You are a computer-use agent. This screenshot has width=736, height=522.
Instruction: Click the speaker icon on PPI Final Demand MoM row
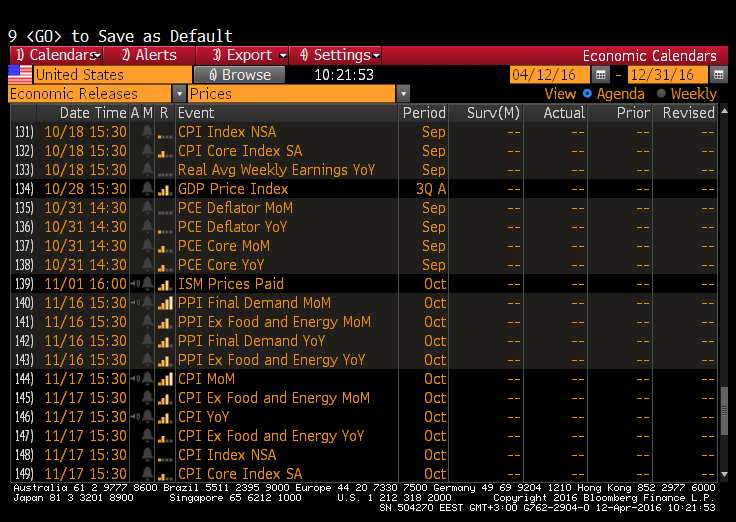pos(135,303)
